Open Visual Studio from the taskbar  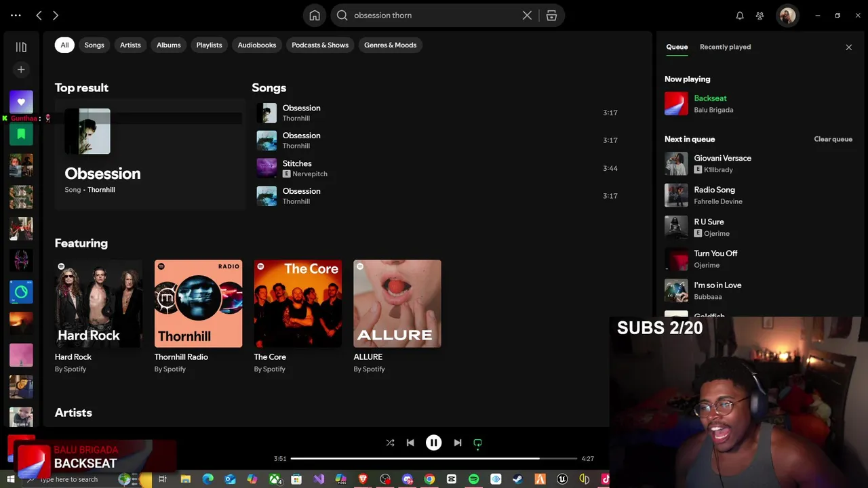319,479
